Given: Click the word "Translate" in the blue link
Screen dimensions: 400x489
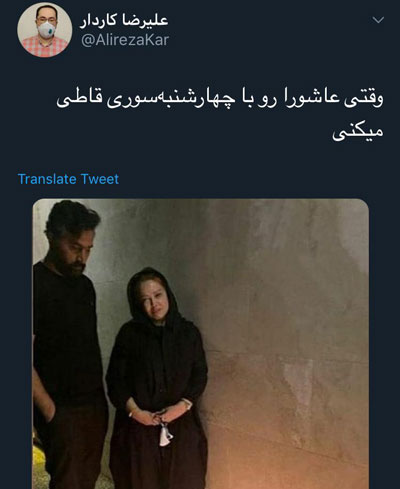Looking at the screenshot, I should pyautogui.click(x=47, y=179).
